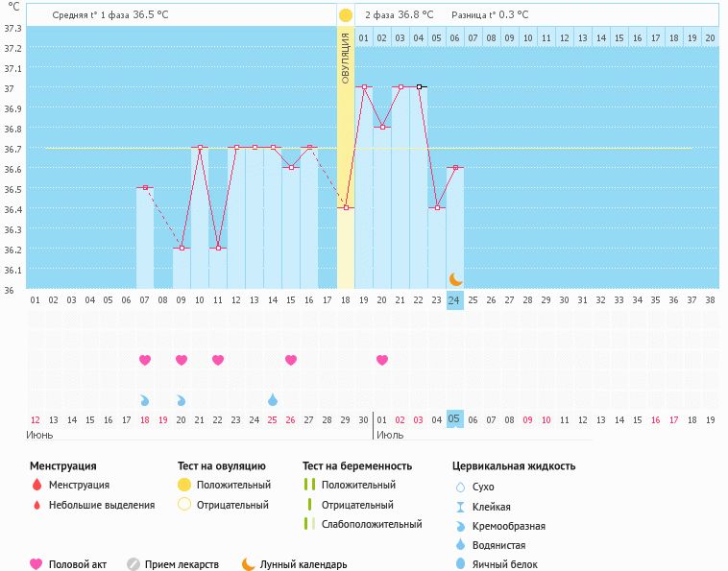
Task: Click the Прием лекарств pill icon in legend
Action: (x=133, y=564)
